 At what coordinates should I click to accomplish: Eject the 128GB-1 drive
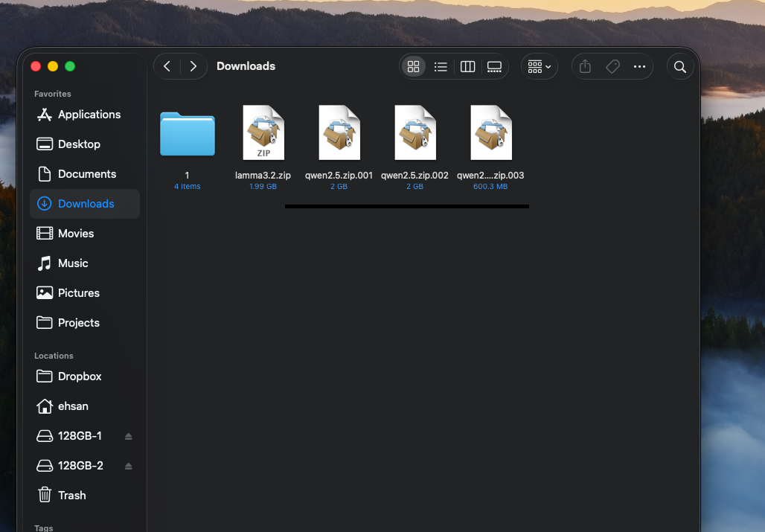[x=128, y=436]
